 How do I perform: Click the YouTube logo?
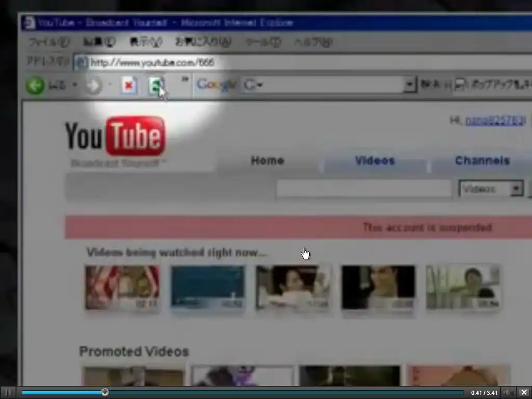coord(115,136)
